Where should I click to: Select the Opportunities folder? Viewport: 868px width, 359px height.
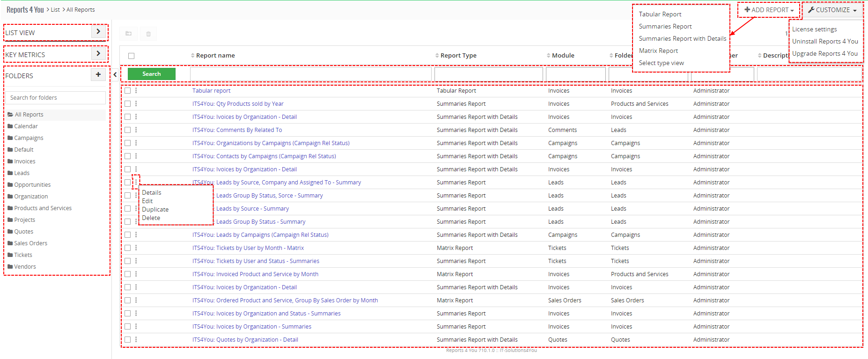tap(32, 185)
